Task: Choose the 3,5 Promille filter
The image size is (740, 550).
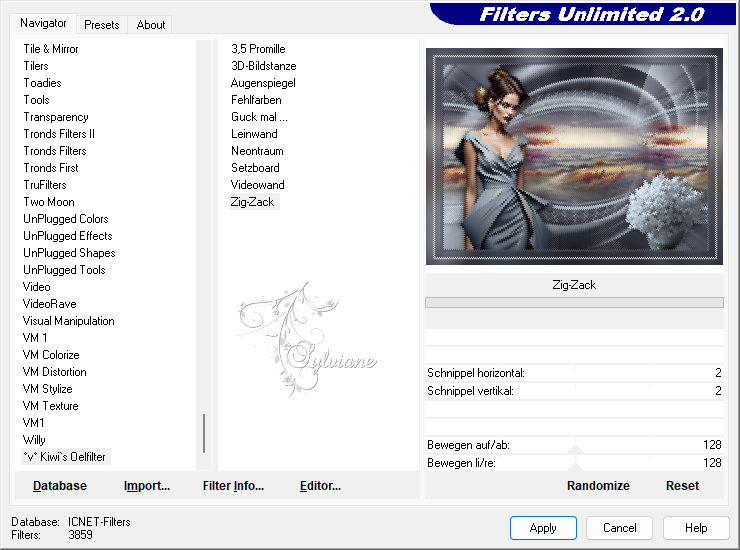Action: (258, 49)
